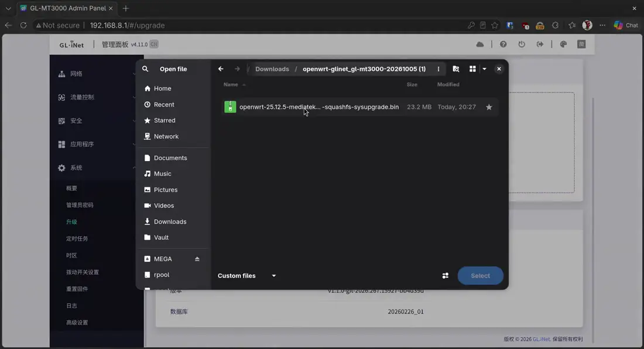Reload the browser page
644x349 pixels.
[23, 25]
